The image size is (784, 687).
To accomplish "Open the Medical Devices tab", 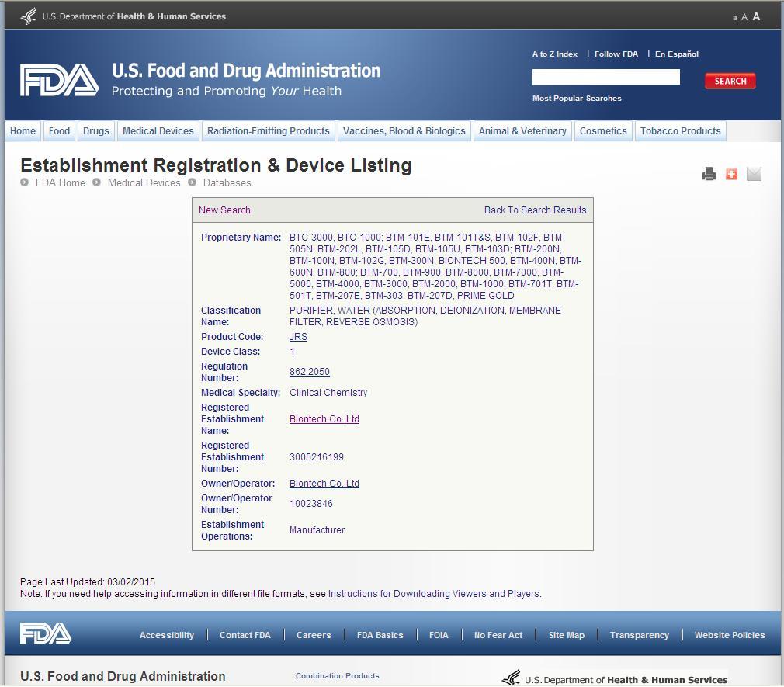I will (158, 131).
